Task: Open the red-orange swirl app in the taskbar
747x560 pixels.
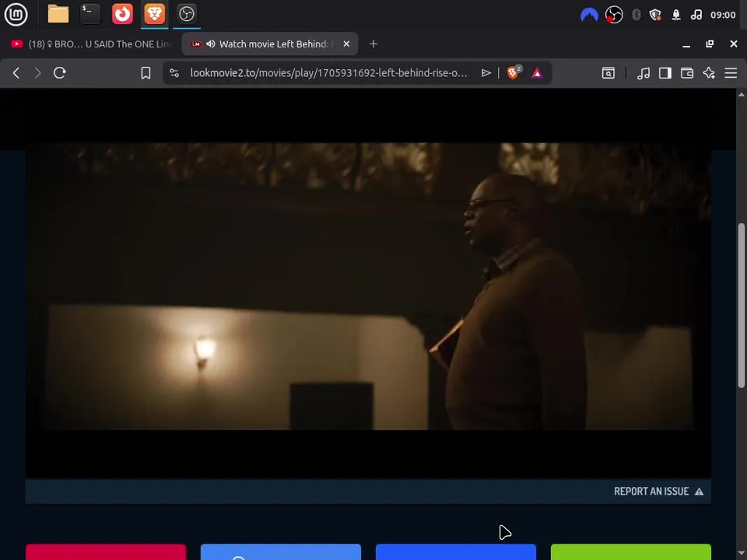Action: coord(122,14)
